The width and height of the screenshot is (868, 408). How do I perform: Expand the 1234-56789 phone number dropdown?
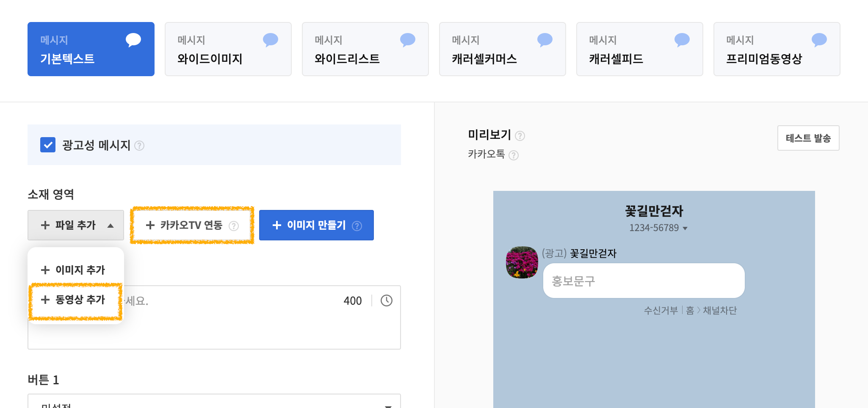click(x=685, y=228)
